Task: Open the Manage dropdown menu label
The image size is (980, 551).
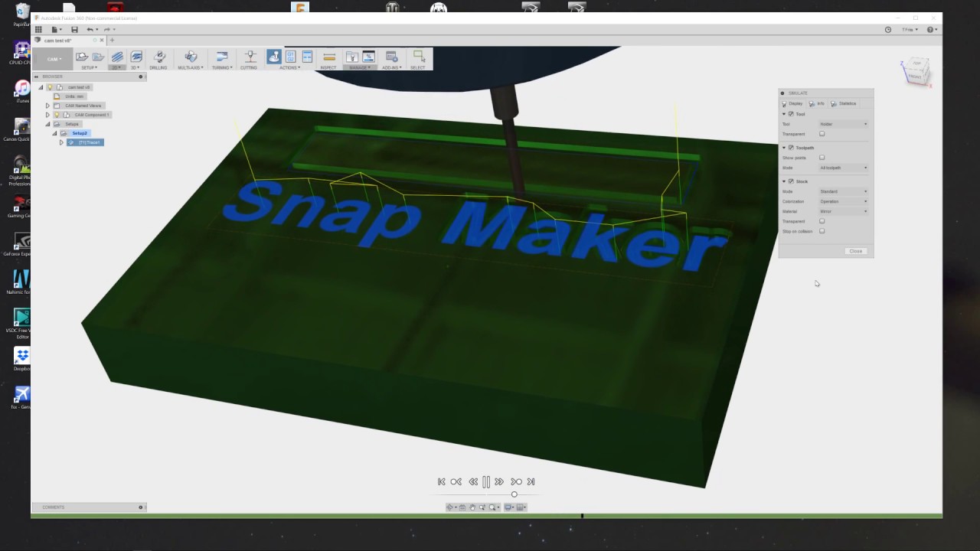Action: pos(359,67)
